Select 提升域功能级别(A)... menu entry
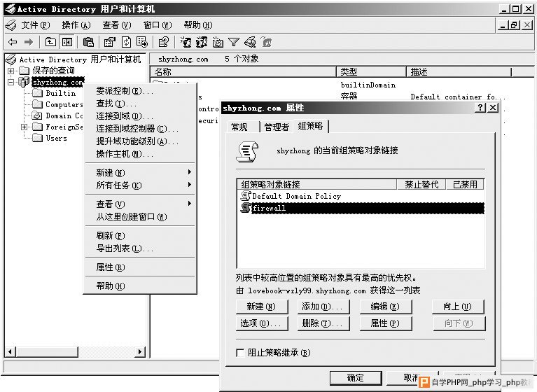Image resolution: width=537 pixels, height=392 pixels. tap(140, 141)
